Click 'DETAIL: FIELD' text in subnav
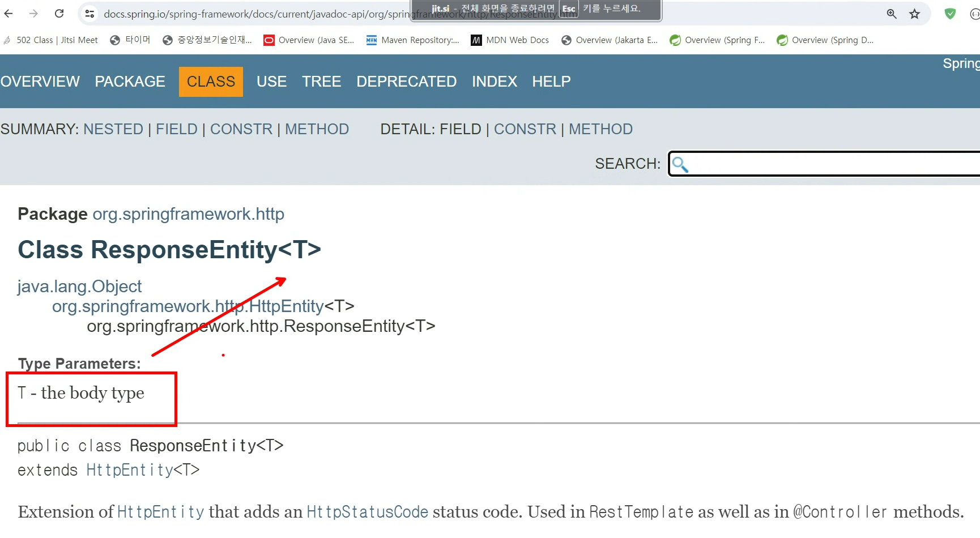This screenshot has width=980, height=538. point(431,129)
